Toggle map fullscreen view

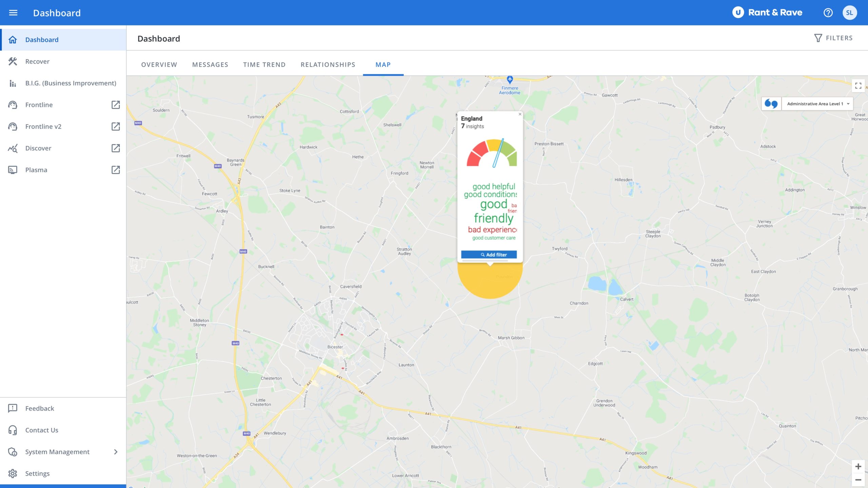pyautogui.click(x=858, y=85)
